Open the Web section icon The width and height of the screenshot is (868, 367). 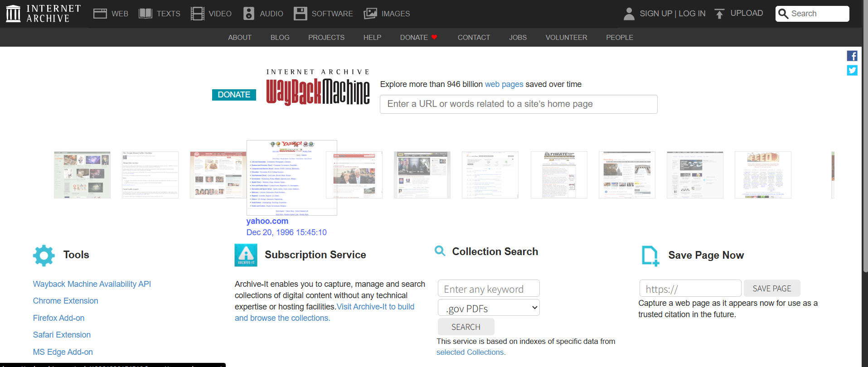pyautogui.click(x=100, y=14)
